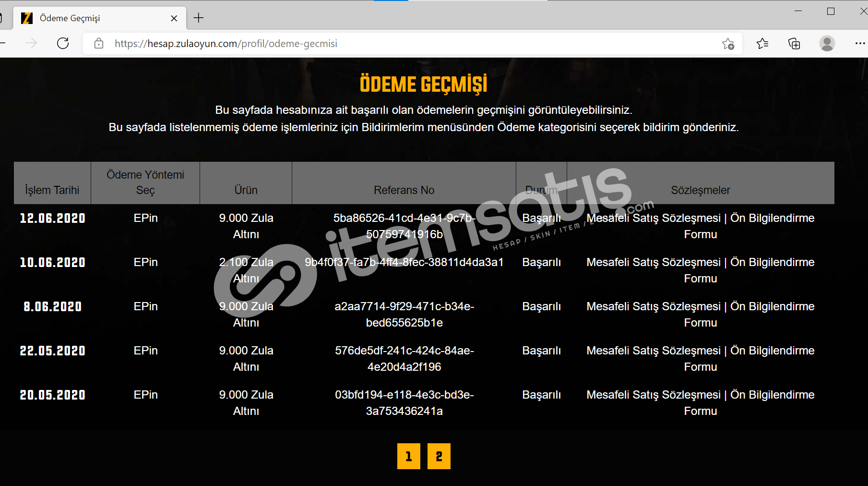Go to pagination page 2

coord(439,456)
